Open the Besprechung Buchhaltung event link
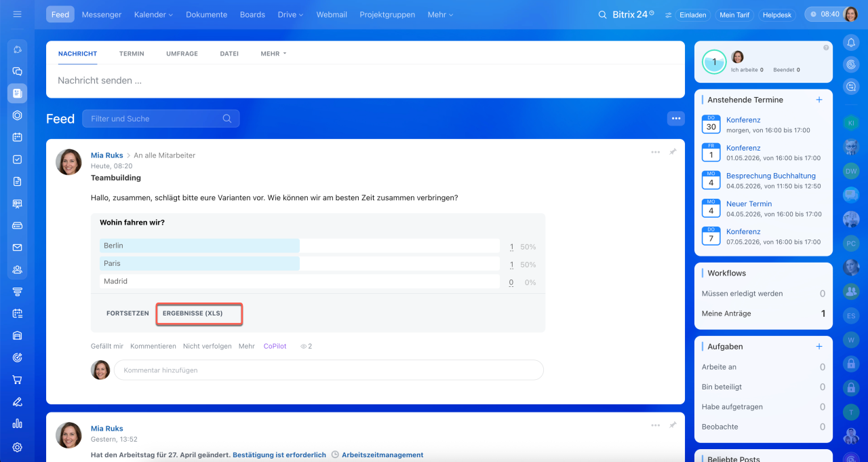The image size is (868, 462). pyautogui.click(x=770, y=176)
